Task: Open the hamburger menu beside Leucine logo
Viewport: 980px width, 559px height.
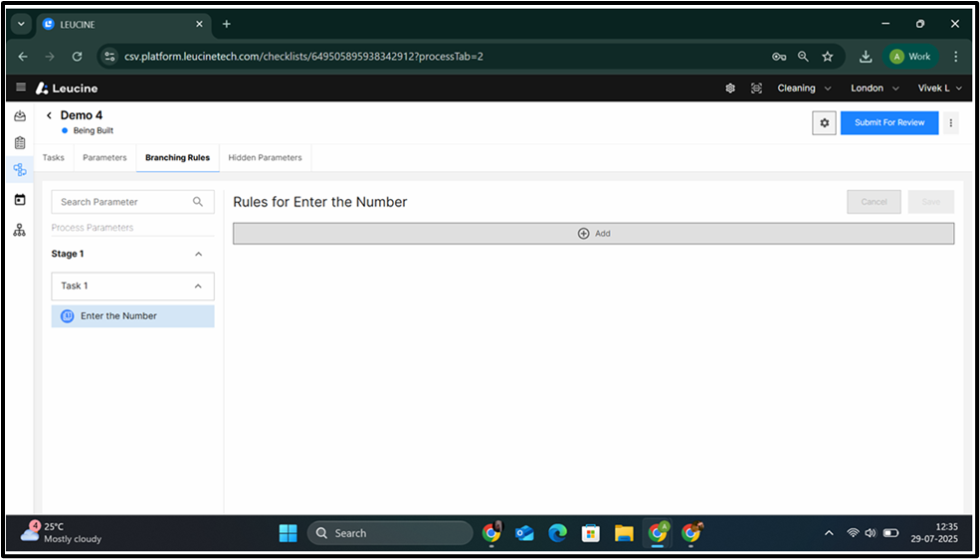Action: pyautogui.click(x=20, y=88)
